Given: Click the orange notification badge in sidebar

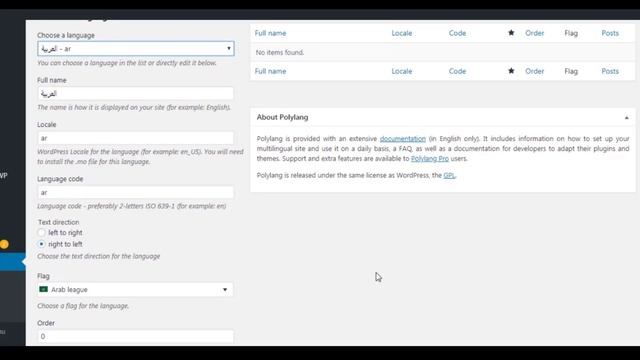Looking at the screenshot, I should [4, 244].
